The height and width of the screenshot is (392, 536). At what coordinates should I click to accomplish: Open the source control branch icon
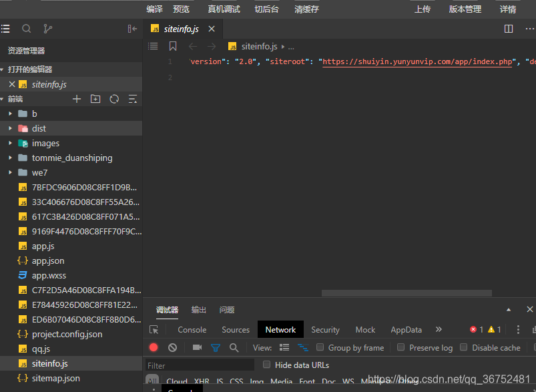pyautogui.click(x=47, y=29)
